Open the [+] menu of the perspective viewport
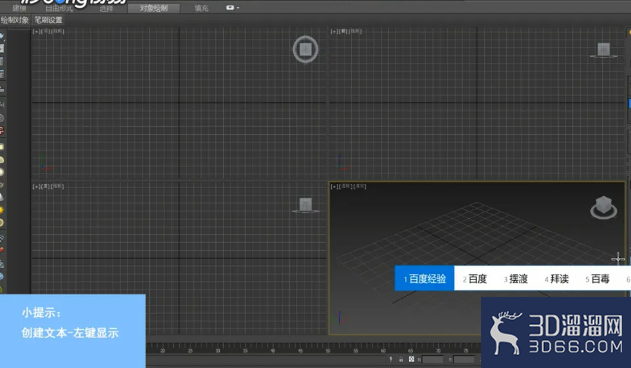 (334, 186)
